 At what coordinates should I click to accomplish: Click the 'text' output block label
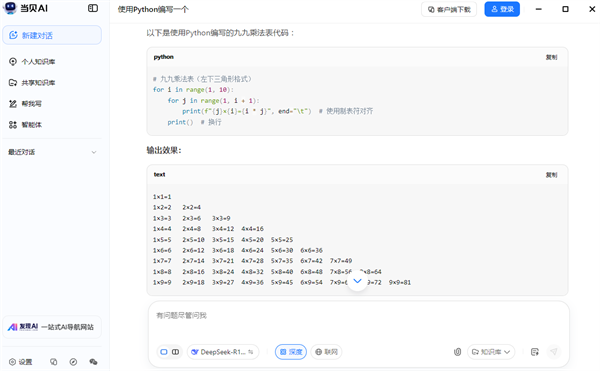tap(160, 174)
